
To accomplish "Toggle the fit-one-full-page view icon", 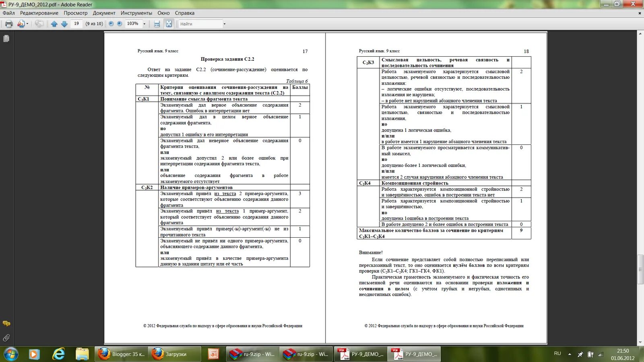I will click(169, 24).
